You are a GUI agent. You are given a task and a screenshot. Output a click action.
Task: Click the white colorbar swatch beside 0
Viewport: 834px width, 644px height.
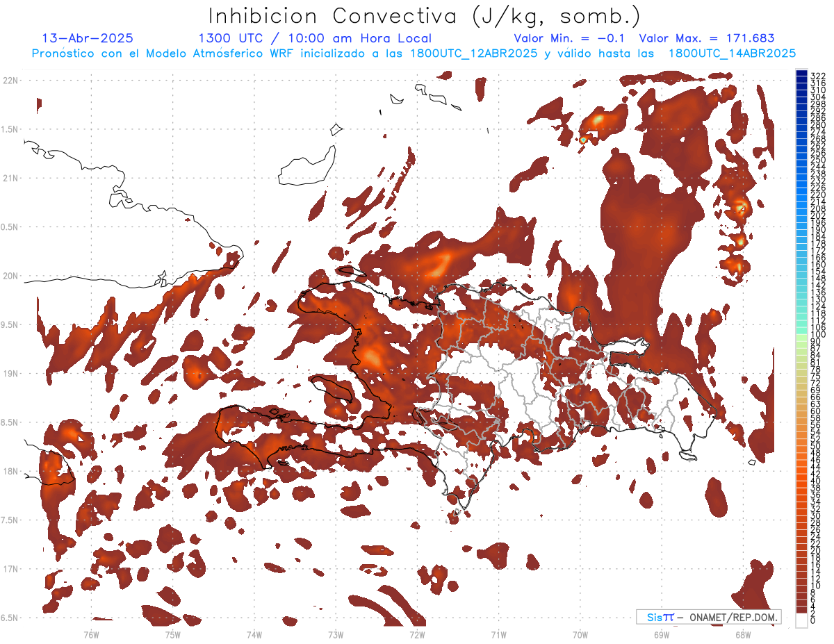(x=801, y=620)
